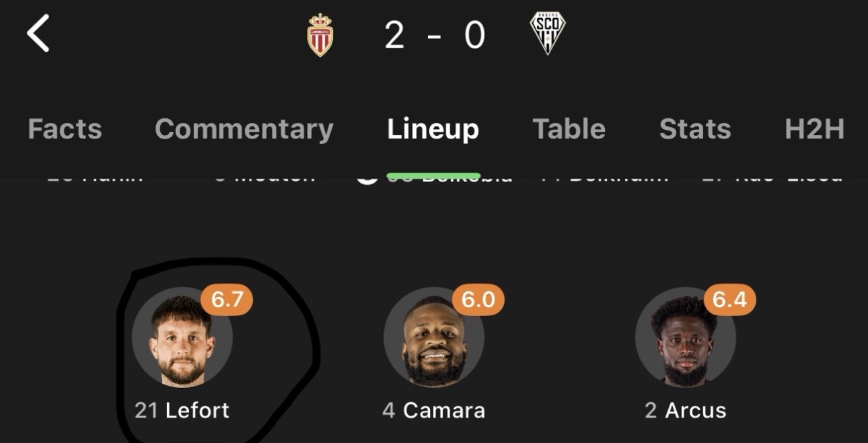Image resolution: width=868 pixels, height=443 pixels.
Task: Tap the 6.0 rating badge
Action: pyautogui.click(x=478, y=300)
